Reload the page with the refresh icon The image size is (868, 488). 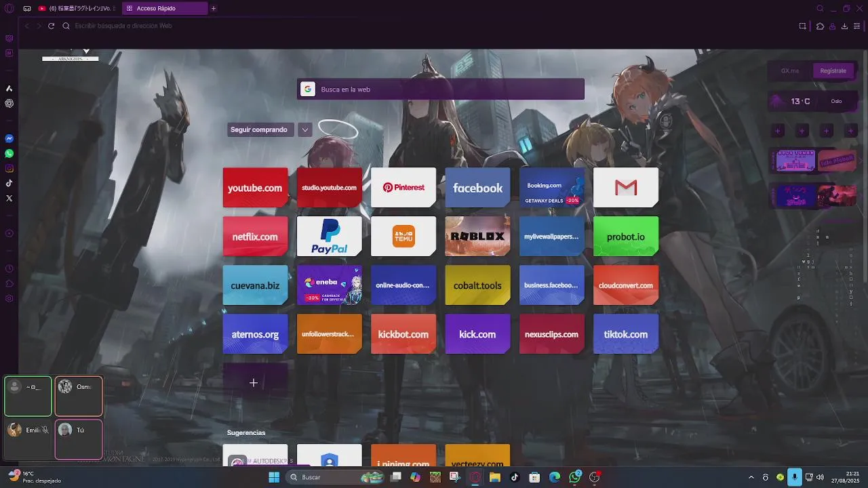click(x=51, y=26)
